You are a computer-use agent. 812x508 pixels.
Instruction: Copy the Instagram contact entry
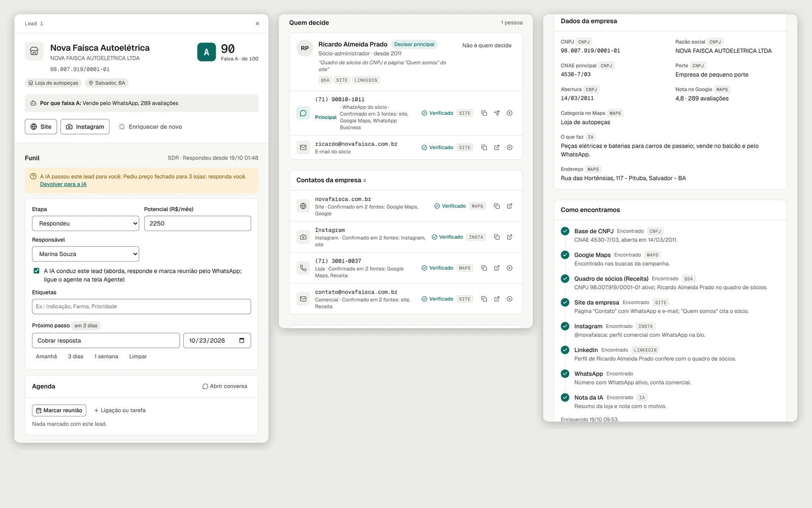coord(497,237)
